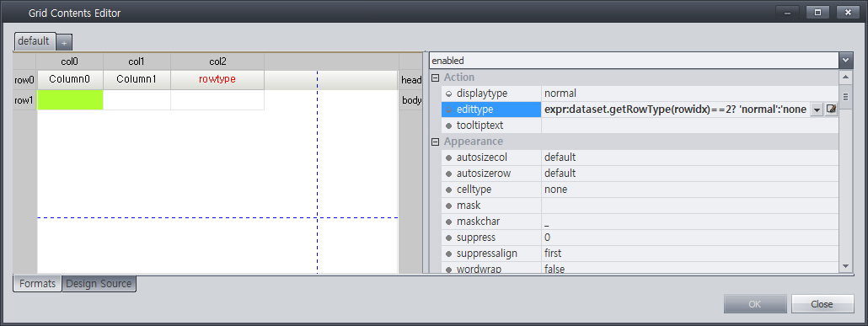Click the bullet icon beside displaytype
This screenshot has width=868, height=326.
click(448, 94)
